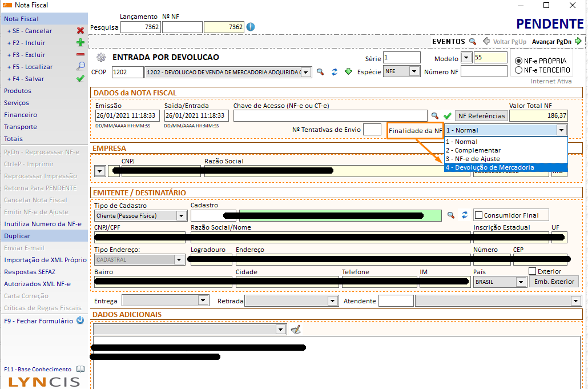Open the gear settings icon beside ENTRADA POR DEVOLUCAO

point(101,57)
